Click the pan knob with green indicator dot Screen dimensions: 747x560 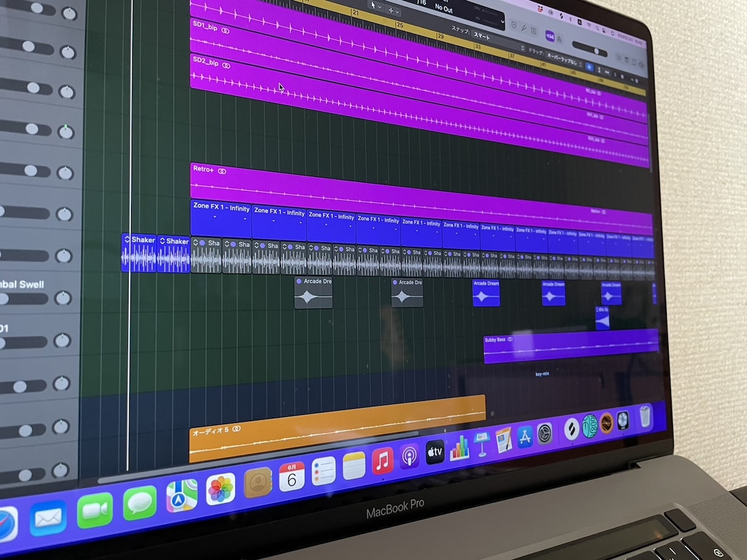click(x=66, y=132)
